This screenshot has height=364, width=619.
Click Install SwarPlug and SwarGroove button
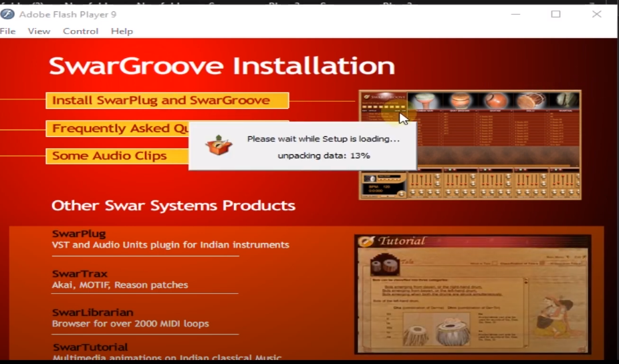tap(167, 101)
